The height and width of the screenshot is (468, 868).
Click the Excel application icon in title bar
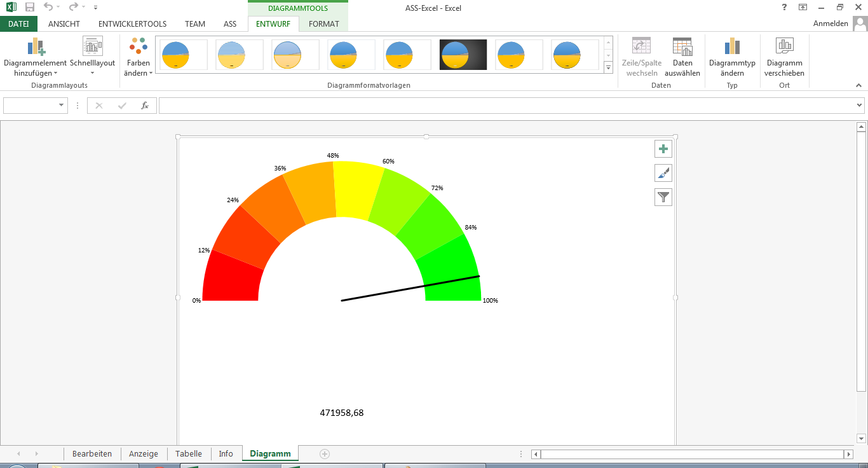pyautogui.click(x=11, y=8)
